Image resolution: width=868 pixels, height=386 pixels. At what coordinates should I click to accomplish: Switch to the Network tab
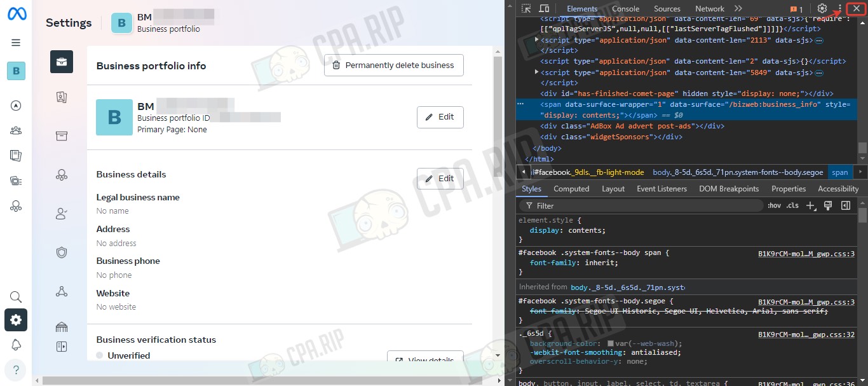pos(710,9)
